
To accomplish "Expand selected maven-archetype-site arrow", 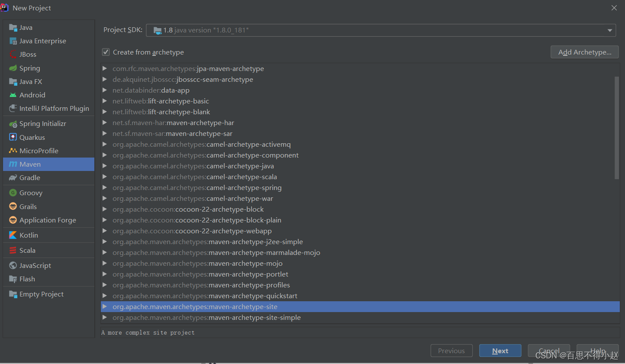I will click(105, 306).
